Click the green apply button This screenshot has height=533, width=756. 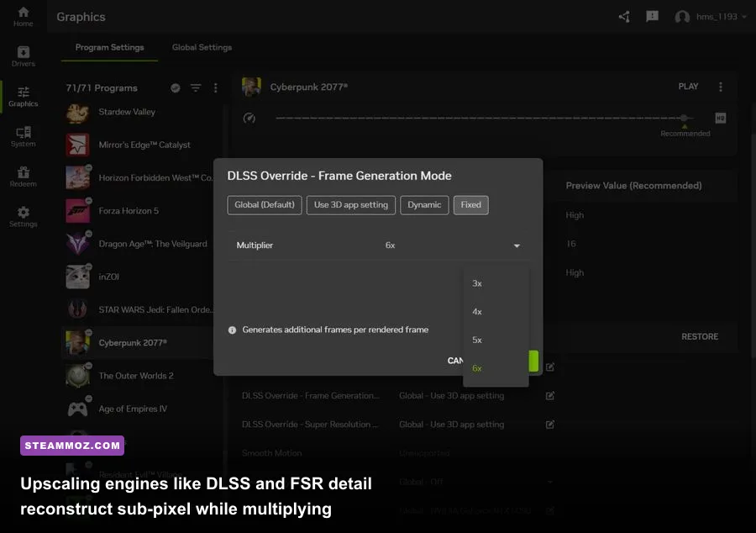point(533,361)
